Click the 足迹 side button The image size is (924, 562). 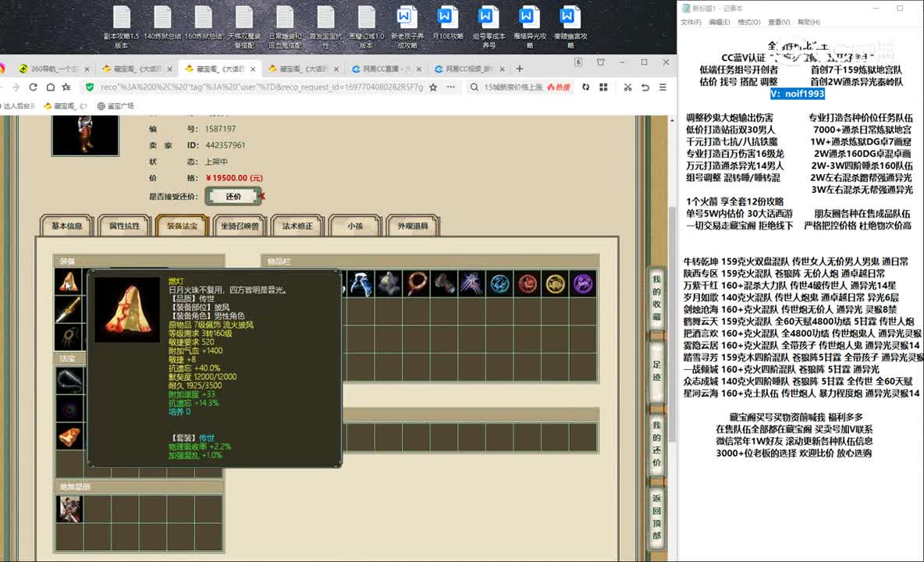(656, 371)
